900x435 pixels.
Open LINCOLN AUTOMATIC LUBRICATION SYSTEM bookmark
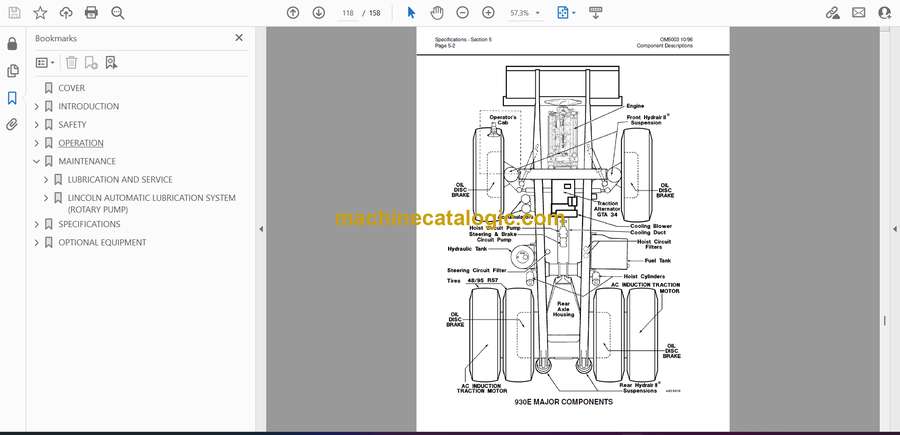[152, 203]
